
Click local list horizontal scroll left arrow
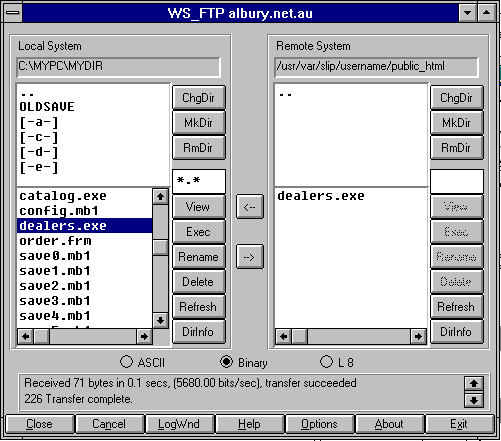point(25,337)
